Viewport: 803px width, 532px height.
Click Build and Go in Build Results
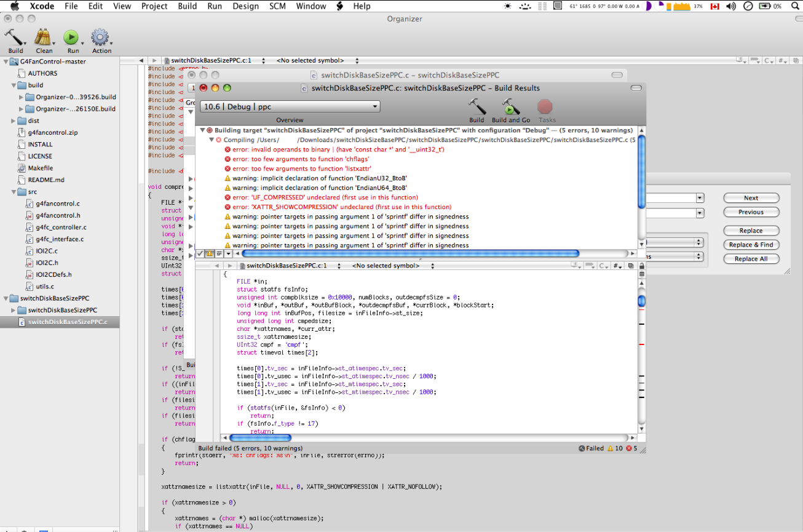(x=510, y=107)
